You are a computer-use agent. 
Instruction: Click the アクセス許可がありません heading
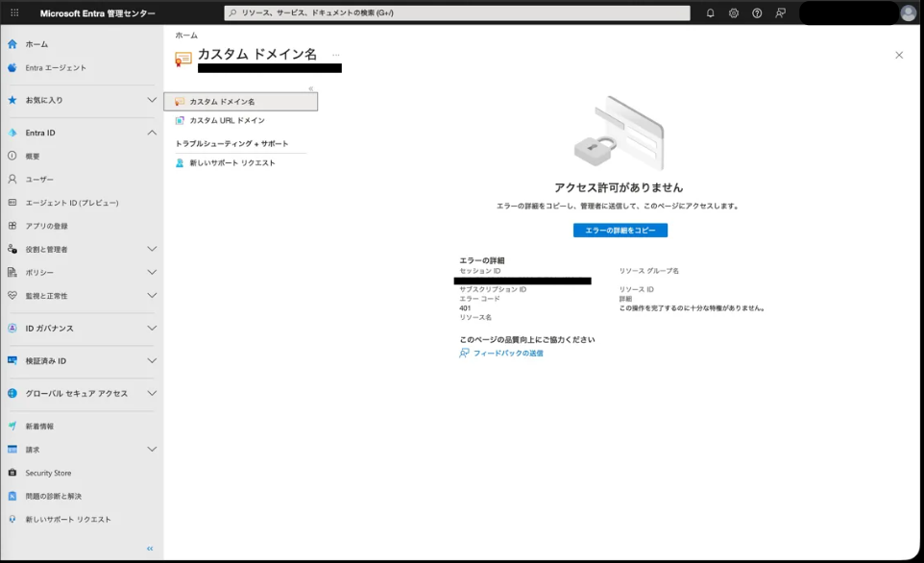pos(619,187)
